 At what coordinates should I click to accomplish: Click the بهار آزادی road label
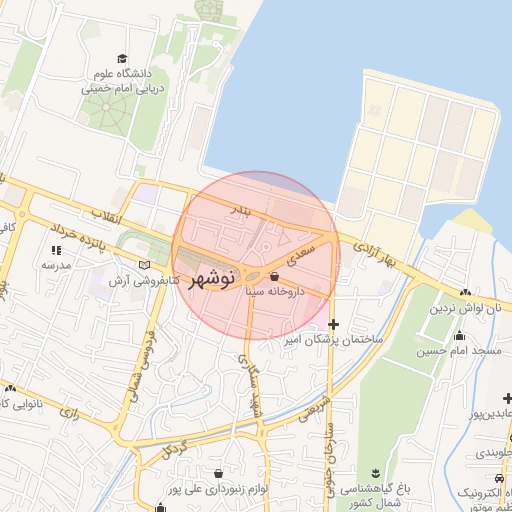pos(374,255)
